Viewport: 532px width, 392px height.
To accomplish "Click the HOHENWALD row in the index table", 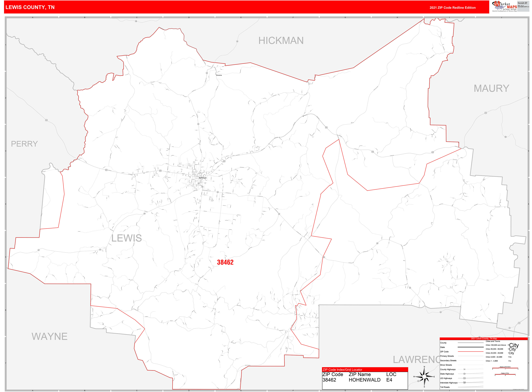I will pyautogui.click(x=365, y=380).
